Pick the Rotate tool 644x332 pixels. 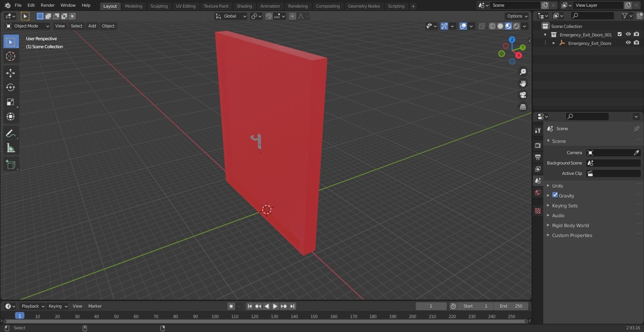pos(11,87)
